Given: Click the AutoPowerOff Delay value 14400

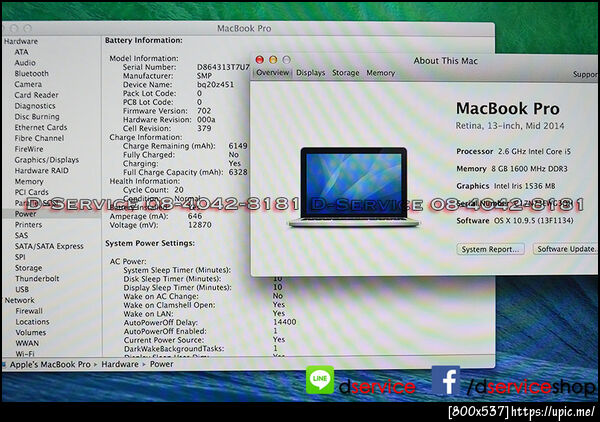Looking at the screenshot, I should pyautogui.click(x=285, y=322).
